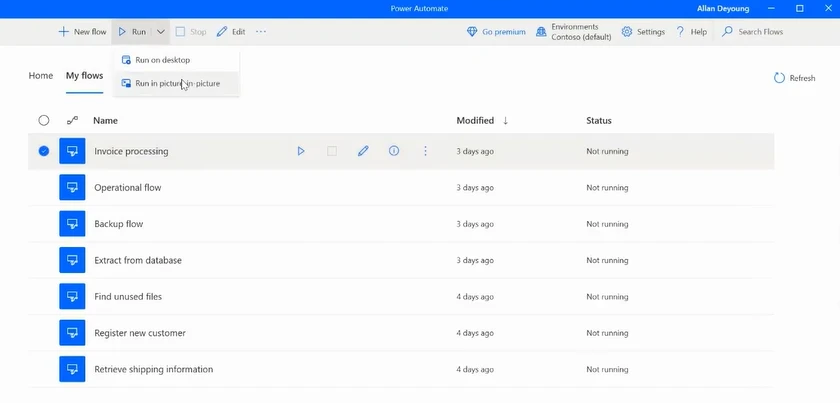
Task: Click the New flow button
Action: (83, 32)
